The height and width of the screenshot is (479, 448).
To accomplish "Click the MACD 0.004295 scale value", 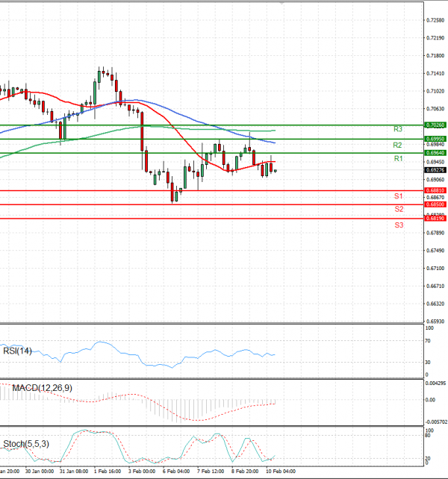I will point(436,383).
